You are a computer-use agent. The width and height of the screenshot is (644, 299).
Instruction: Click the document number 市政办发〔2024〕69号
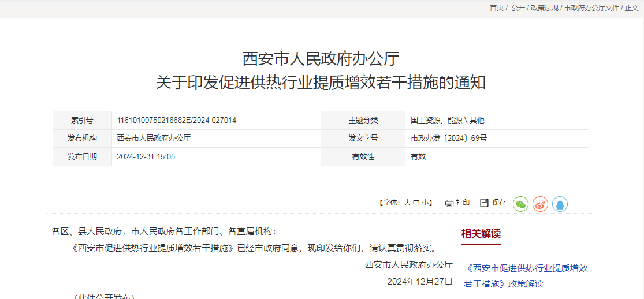[x=449, y=139]
